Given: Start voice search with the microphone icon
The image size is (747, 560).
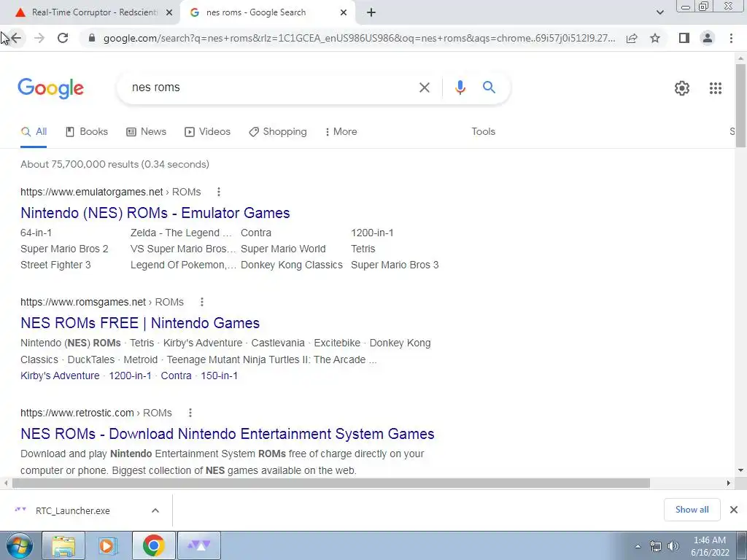Looking at the screenshot, I should point(460,87).
